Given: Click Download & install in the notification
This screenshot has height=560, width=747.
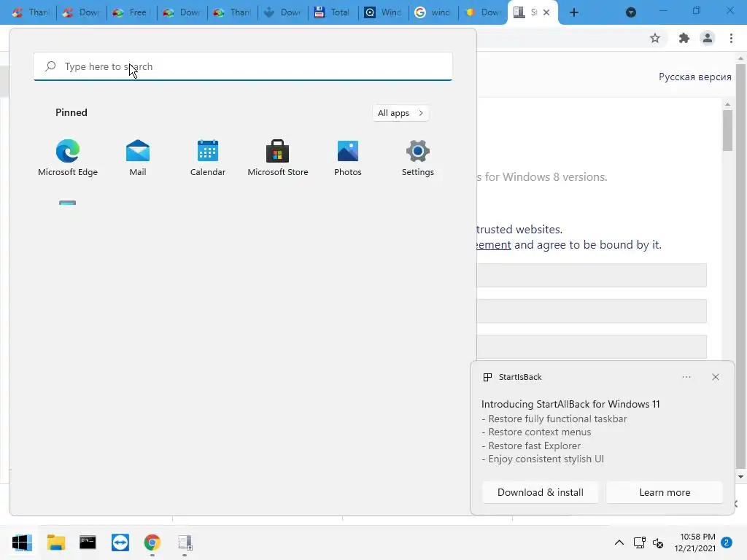Looking at the screenshot, I should pos(541,492).
